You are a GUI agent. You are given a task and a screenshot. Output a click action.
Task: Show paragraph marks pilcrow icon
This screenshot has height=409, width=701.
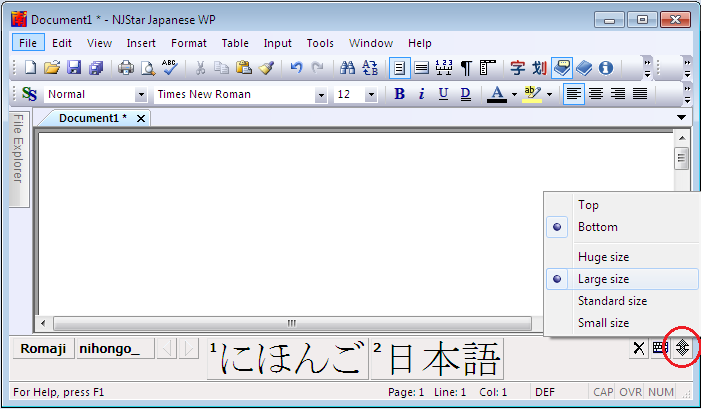466,68
